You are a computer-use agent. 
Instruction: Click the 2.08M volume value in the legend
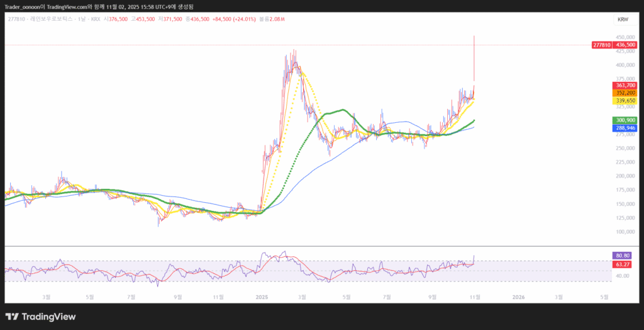pos(277,20)
